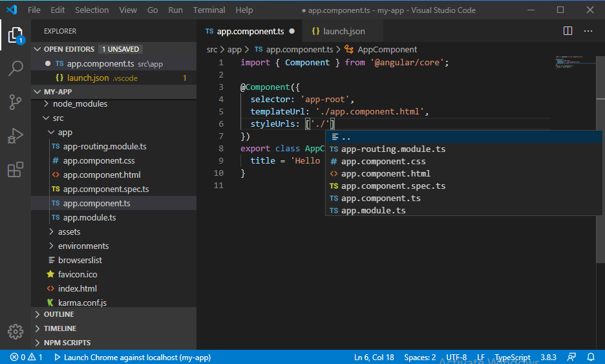Open the Go menu
605x364 pixels.
(x=153, y=10)
